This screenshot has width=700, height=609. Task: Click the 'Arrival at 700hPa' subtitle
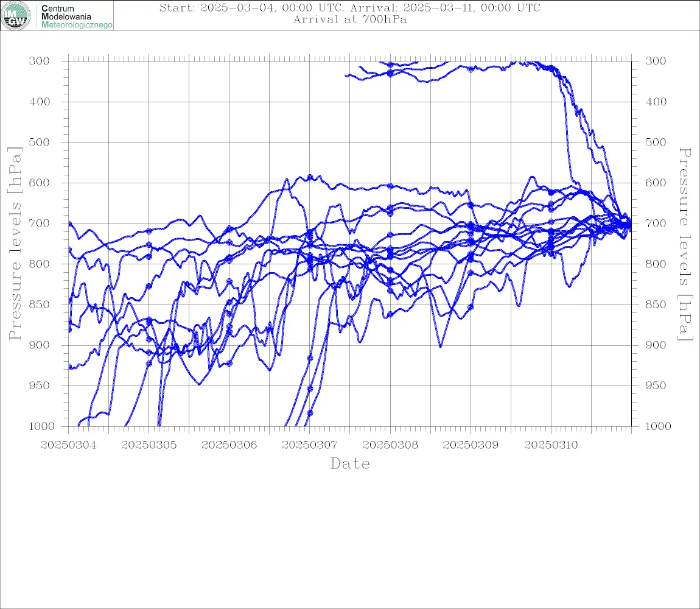pos(350,19)
